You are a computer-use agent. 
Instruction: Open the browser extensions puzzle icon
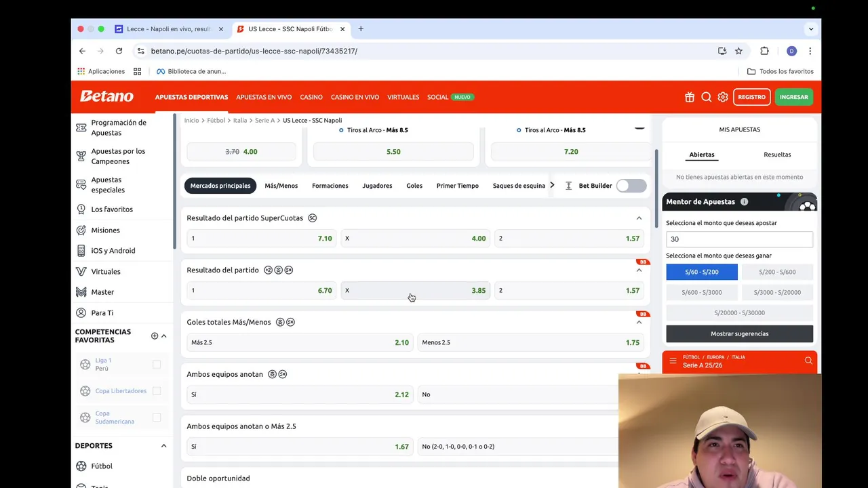(x=764, y=51)
